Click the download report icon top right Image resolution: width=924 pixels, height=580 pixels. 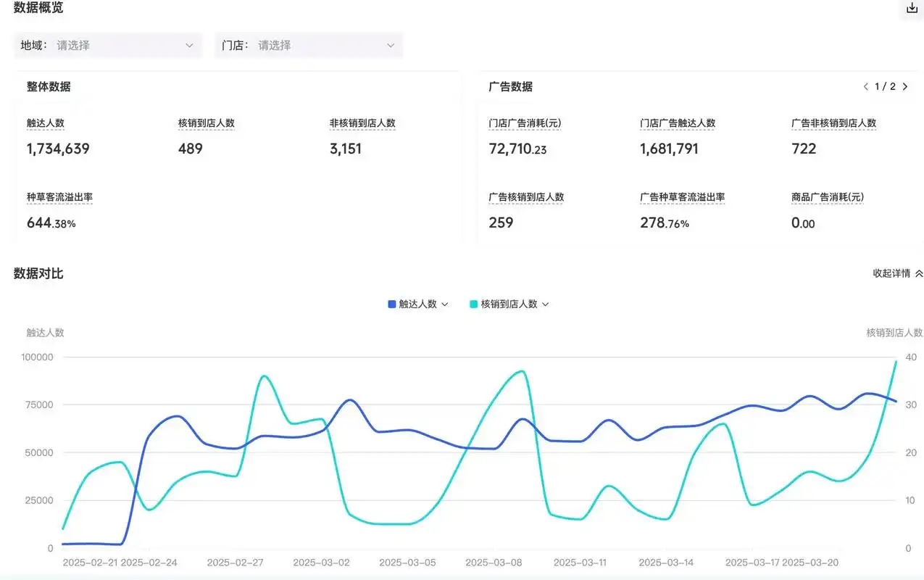(x=911, y=8)
